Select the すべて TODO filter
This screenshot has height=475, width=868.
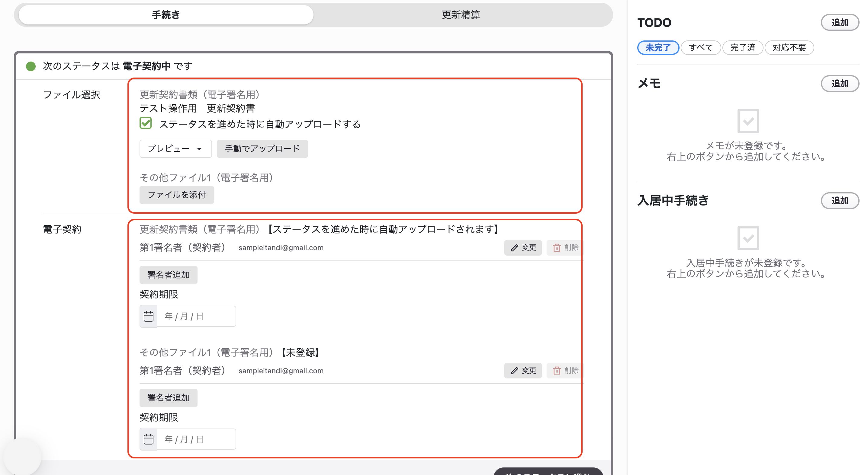tap(701, 47)
